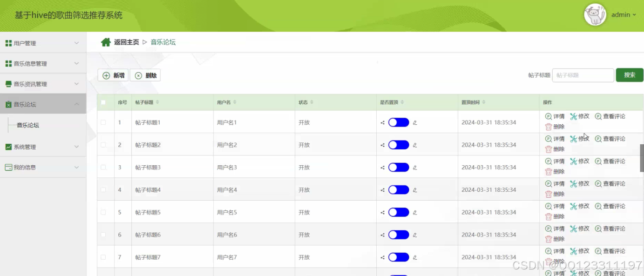This screenshot has height=276, width=644.
Task: Toggle 是否置顶 switch for 帖子标题7
Action: pos(399,257)
